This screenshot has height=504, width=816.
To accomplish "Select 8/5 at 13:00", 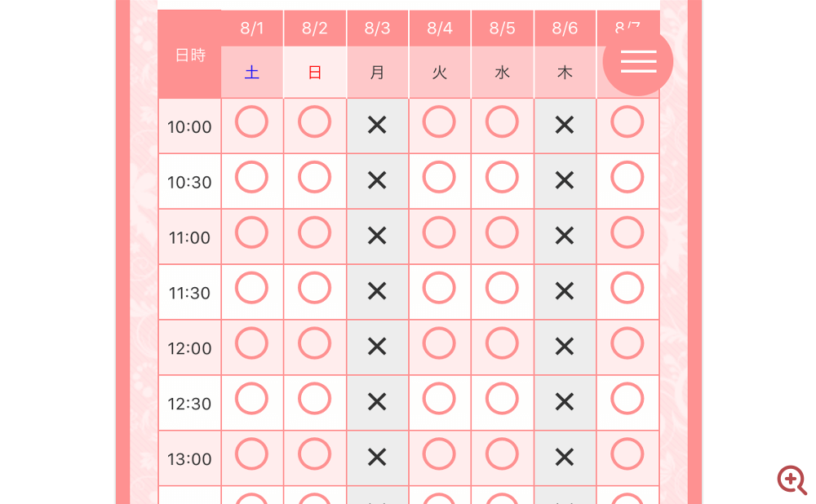I will coord(502,454).
